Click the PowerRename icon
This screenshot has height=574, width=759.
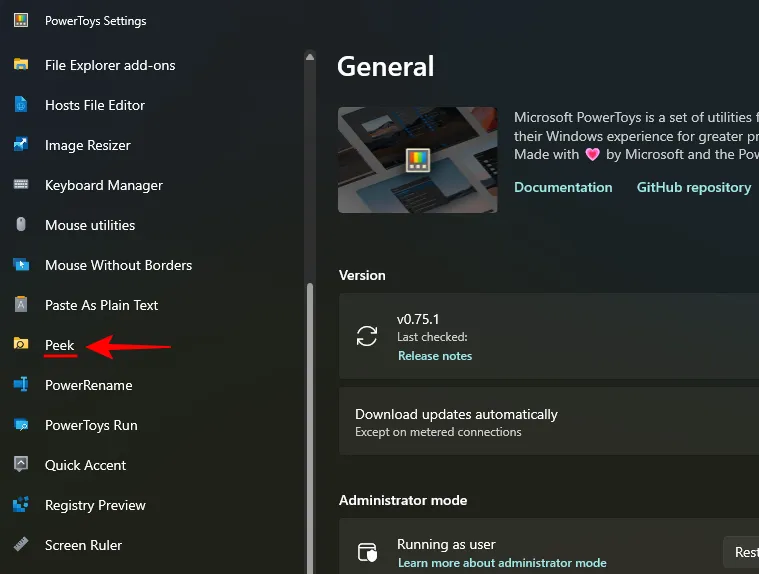pos(21,384)
